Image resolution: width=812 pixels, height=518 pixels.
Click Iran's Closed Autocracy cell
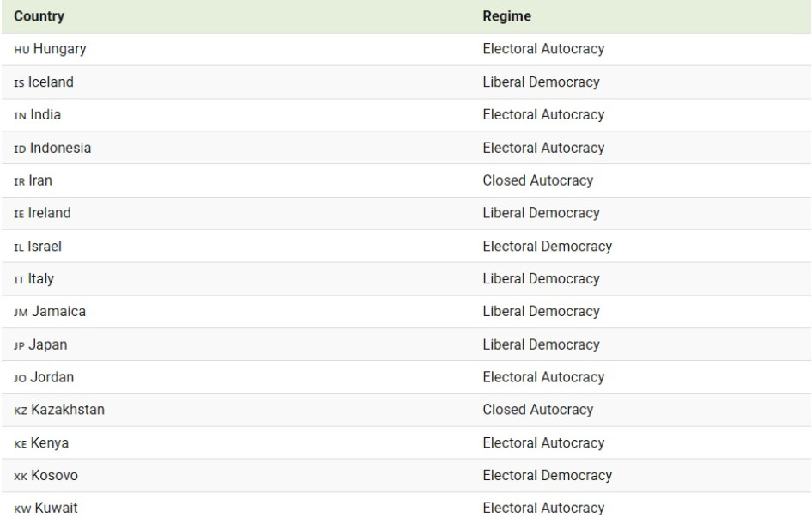tap(537, 180)
